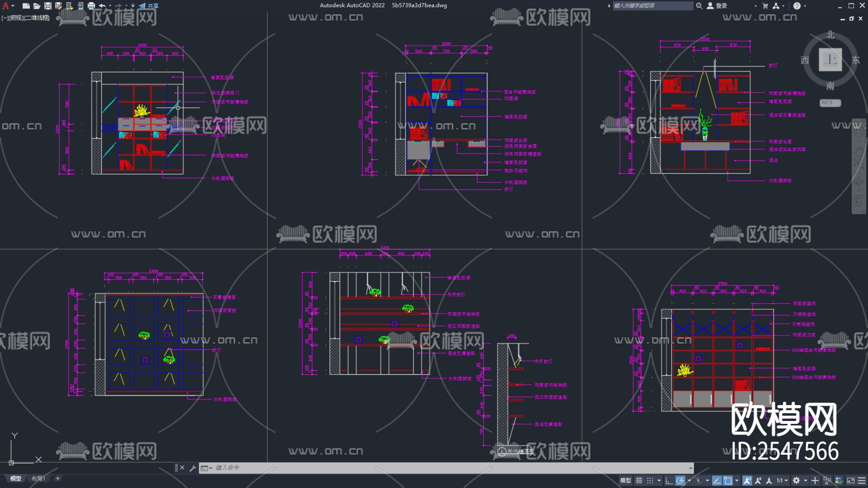Toggle 2D object snap icon

[728, 480]
